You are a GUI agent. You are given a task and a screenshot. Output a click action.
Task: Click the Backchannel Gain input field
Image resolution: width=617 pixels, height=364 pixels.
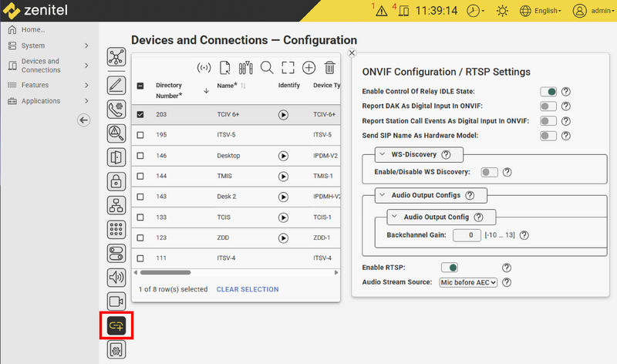[467, 235]
